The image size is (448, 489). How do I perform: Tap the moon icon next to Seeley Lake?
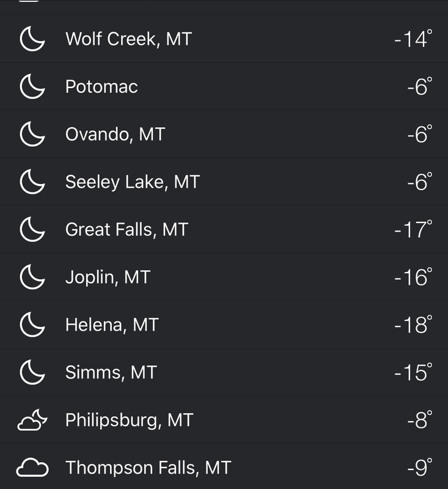pyautogui.click(x=32, y=182)
